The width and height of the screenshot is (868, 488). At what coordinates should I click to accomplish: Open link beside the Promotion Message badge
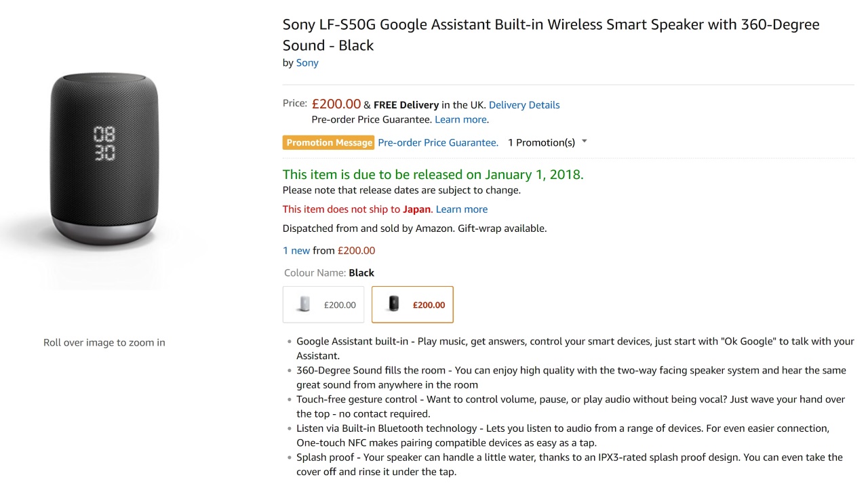point(437,143)
